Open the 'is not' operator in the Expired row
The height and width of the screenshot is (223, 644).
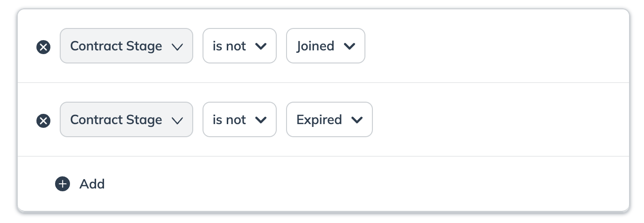click(239, 119)
